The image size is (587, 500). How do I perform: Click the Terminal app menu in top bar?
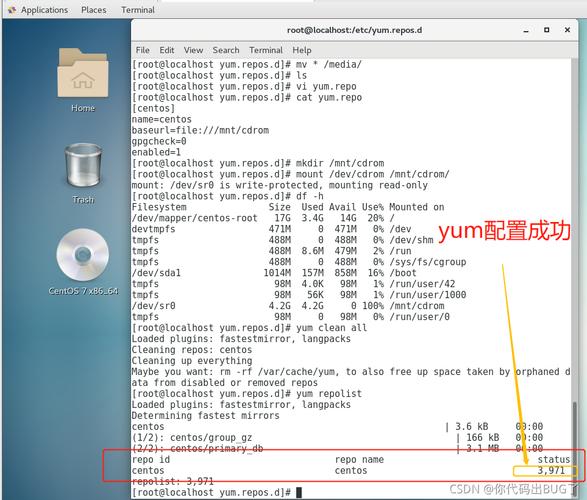coord(137,10)
